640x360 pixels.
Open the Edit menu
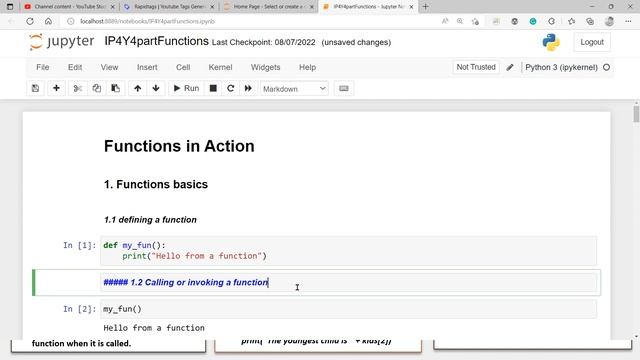coord(75,67)
